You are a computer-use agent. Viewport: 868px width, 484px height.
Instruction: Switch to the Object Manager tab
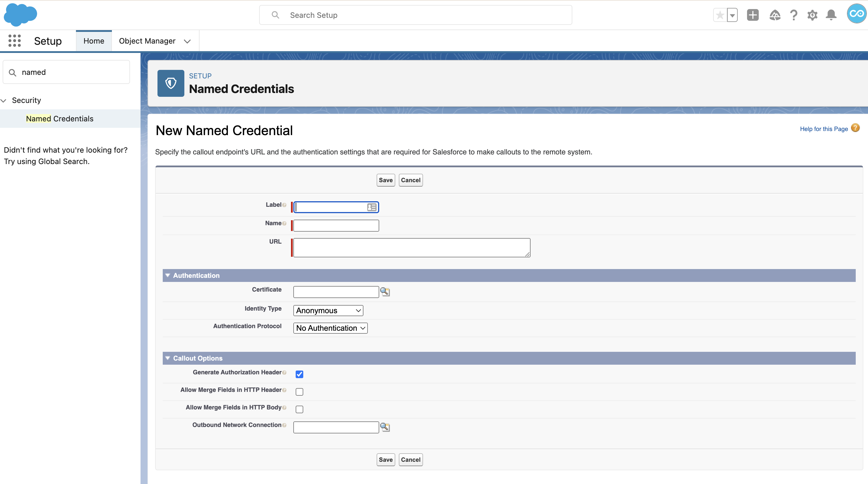147,41
